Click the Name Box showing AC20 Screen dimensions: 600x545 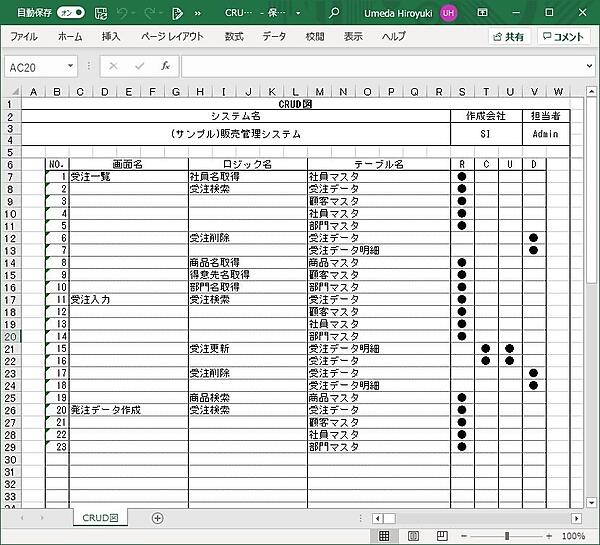click(x=35, y=67)
